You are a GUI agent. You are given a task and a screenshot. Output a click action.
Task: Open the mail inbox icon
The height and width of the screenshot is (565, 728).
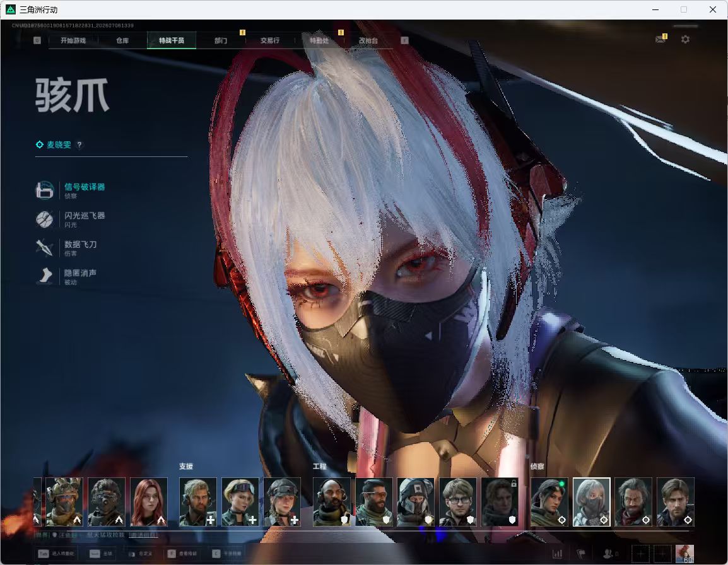coord(660,40)
